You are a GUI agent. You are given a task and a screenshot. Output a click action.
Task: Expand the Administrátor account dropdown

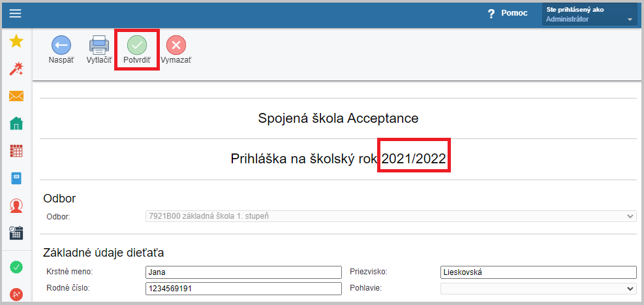pyautogui.click(x=590, y=14)
